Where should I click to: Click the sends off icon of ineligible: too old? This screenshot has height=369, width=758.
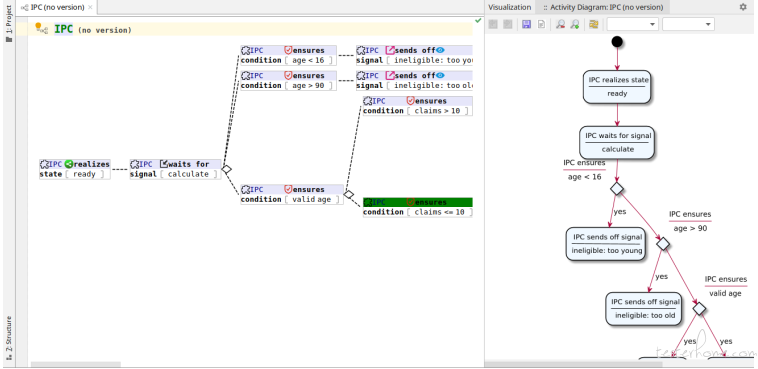[390, 75]
